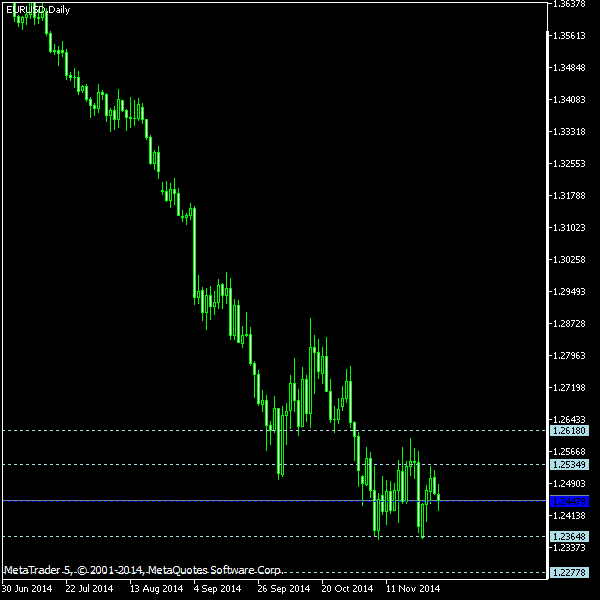Click the 11 Nov 2014 date label
The height and width of the screenshot is (600, 600).
point(413,589)
